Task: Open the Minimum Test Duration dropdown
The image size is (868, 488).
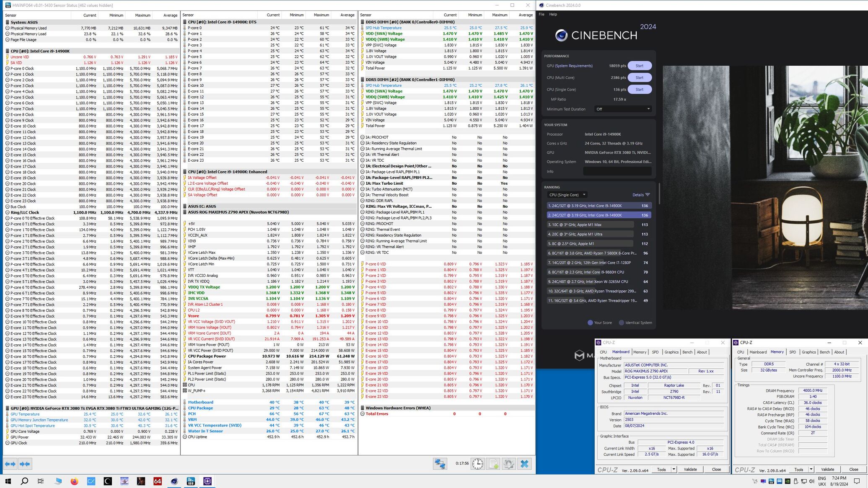Action: point(623,109)
